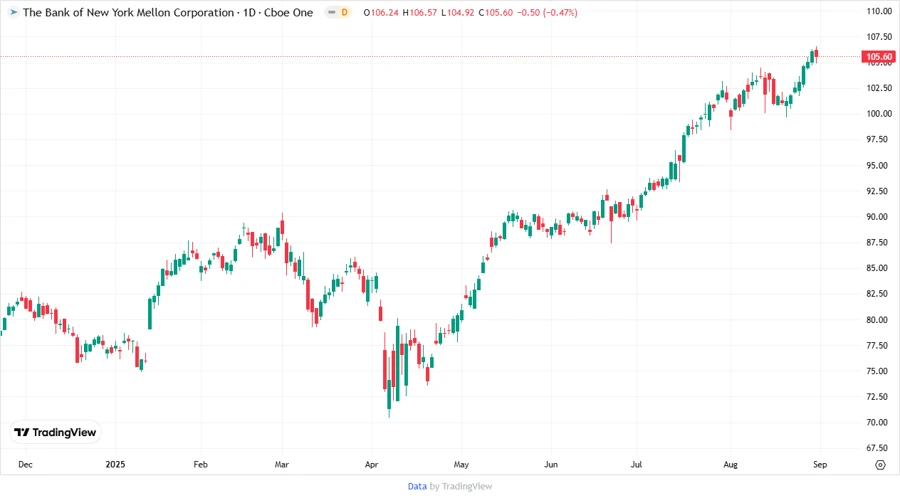Click the C105.60 close value
The image size is (900, 498).
(x=496, y=13)
